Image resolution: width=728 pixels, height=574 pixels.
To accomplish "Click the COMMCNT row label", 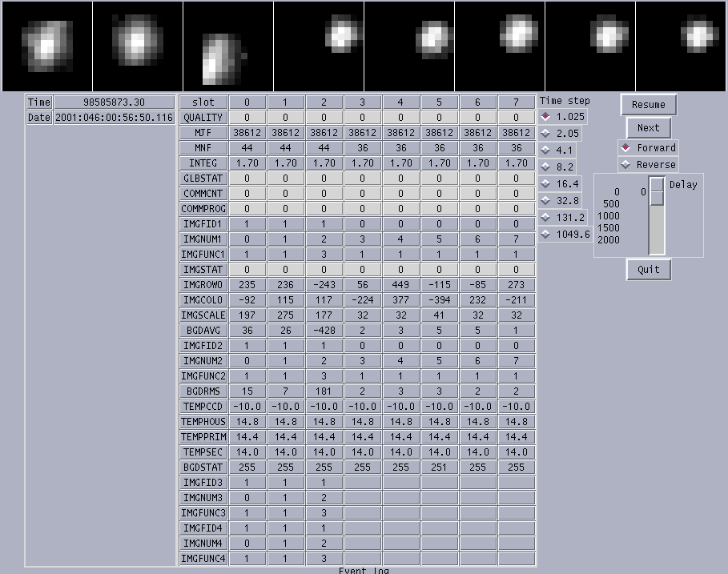I will (203, 194).
